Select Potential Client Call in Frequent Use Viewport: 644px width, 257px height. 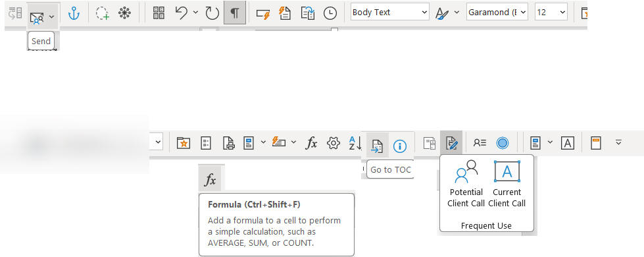tap(466, 184)
